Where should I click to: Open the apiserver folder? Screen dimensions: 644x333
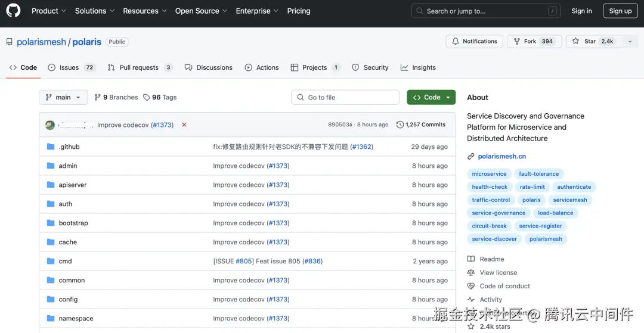[x=73, y=185]
